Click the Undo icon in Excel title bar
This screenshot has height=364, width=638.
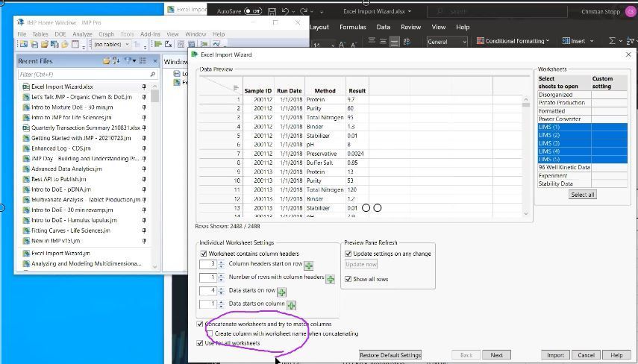click(x=286, y=11)
